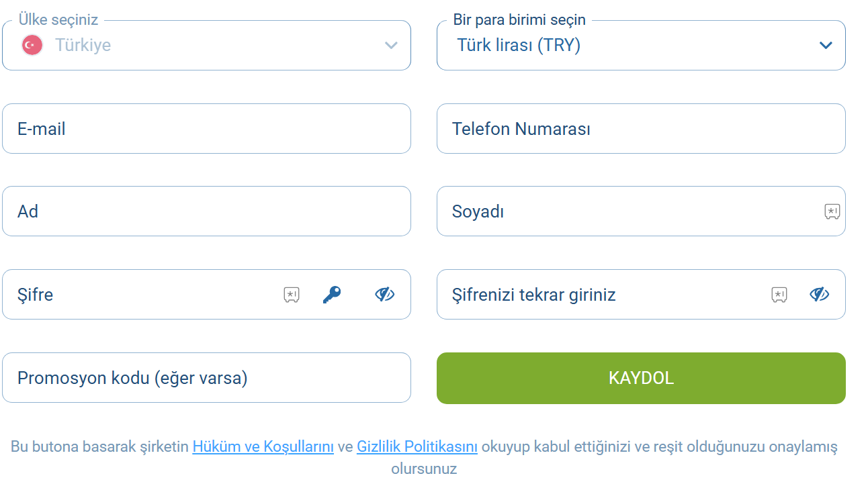
Task: Click the Türkiye flag icon
Action: (31, 45)
